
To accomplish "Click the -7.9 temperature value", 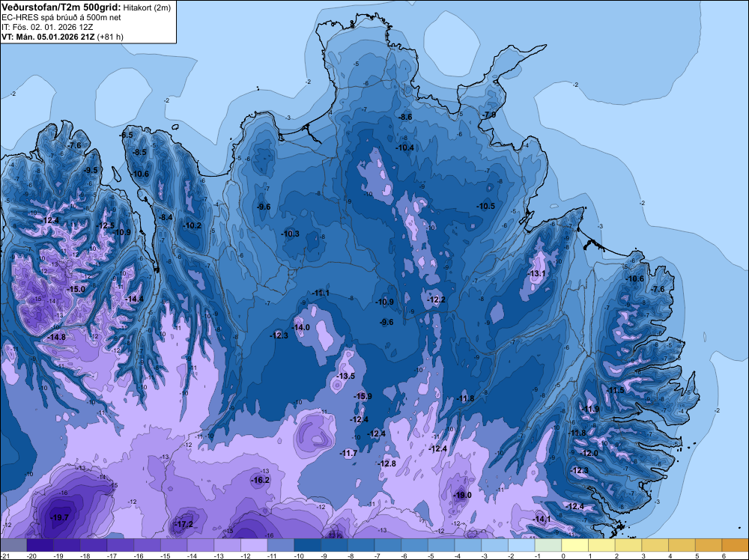I will 488,115.
